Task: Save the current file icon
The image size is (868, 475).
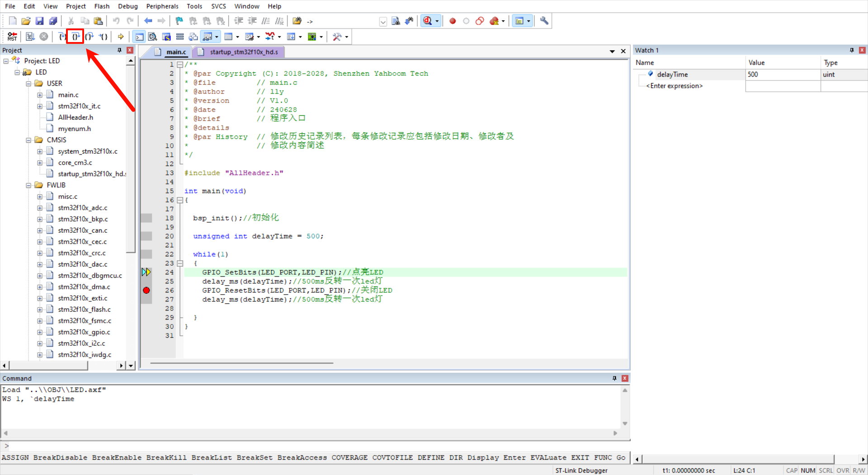Action: pyautogui.click(x=40, y=21)
